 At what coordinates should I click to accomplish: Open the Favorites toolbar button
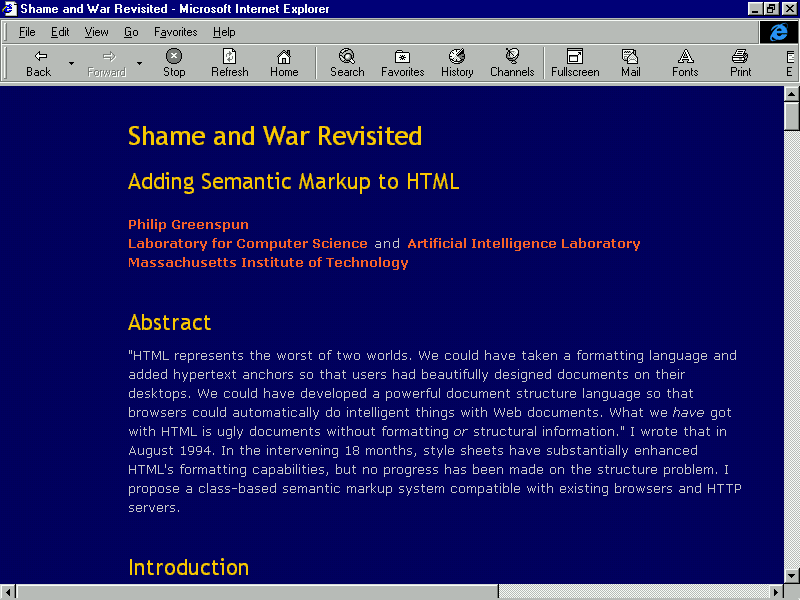click(x=402, y=63)
